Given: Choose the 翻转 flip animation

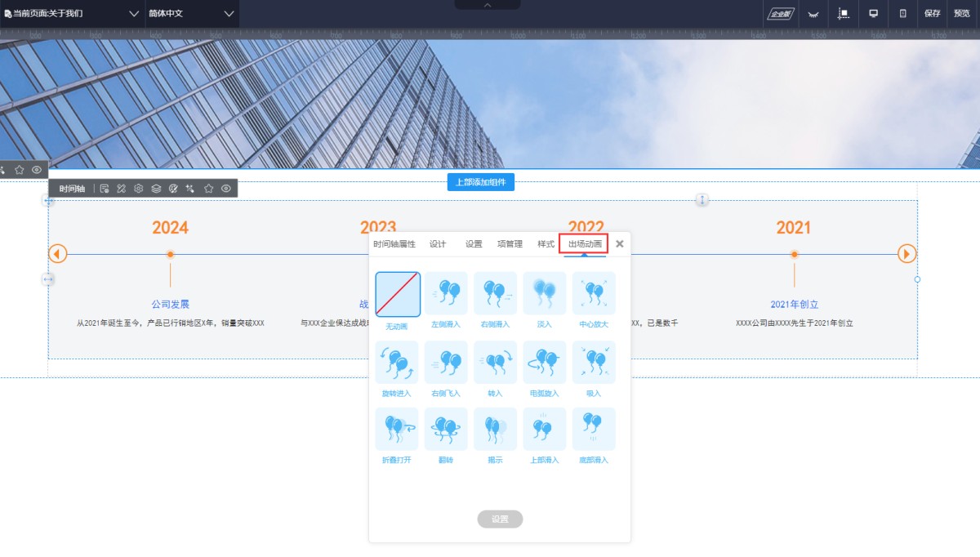Looking at the screenshot, I should 446,430.
